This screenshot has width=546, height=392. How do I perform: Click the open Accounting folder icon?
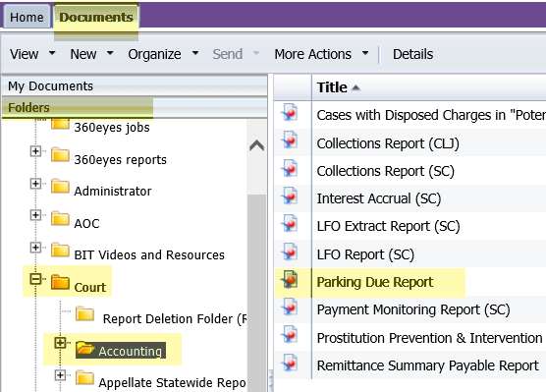pyautogui.click(x=85, y=348)
